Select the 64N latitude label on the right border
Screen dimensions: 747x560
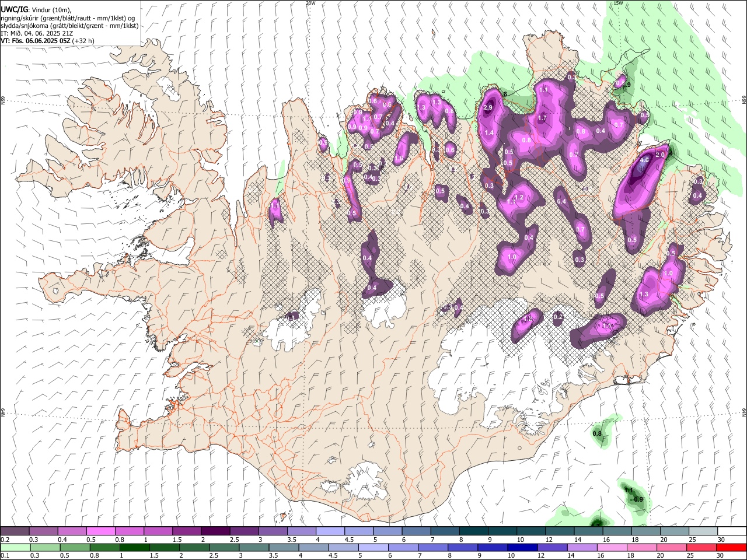744,412
